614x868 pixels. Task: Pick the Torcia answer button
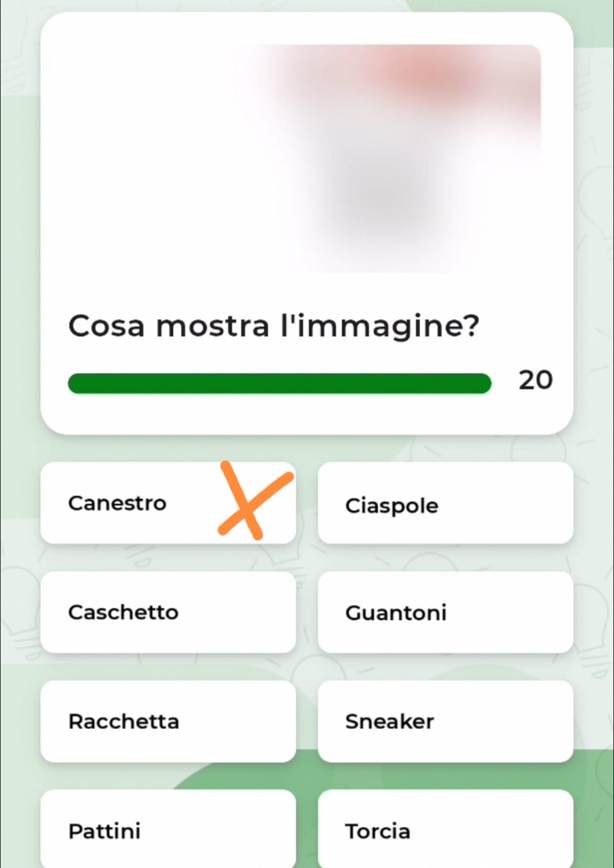tap(446, 829)
